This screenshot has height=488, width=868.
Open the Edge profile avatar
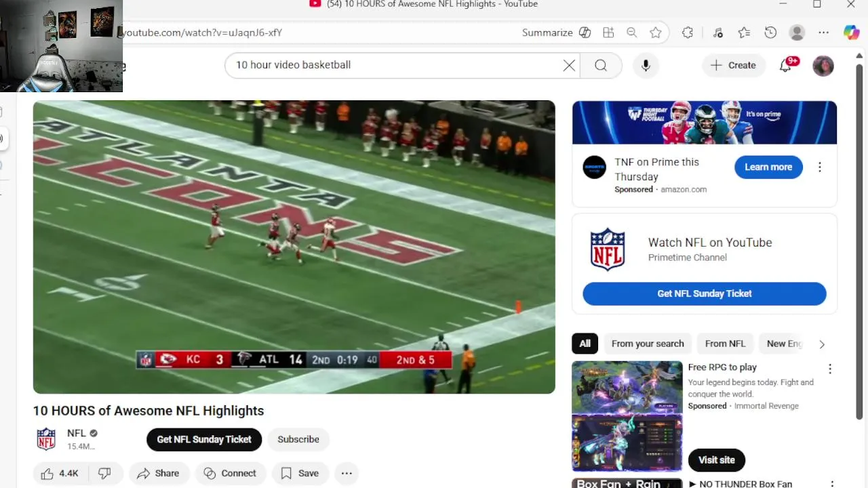[797, 33]
